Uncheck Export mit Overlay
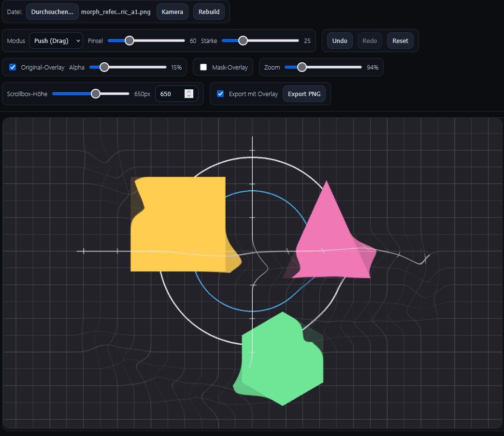This screenshot has width=504, height=436. (x=220, y=94)
